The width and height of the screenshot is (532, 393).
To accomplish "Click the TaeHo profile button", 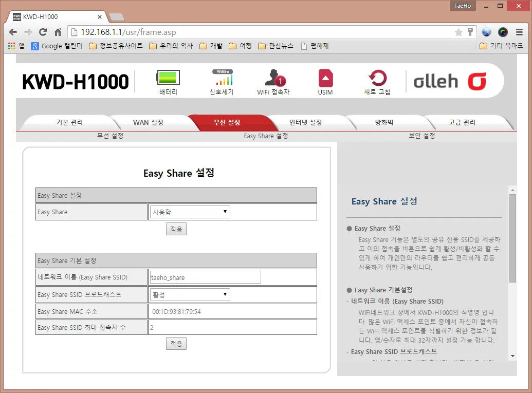I will (463, 6).
